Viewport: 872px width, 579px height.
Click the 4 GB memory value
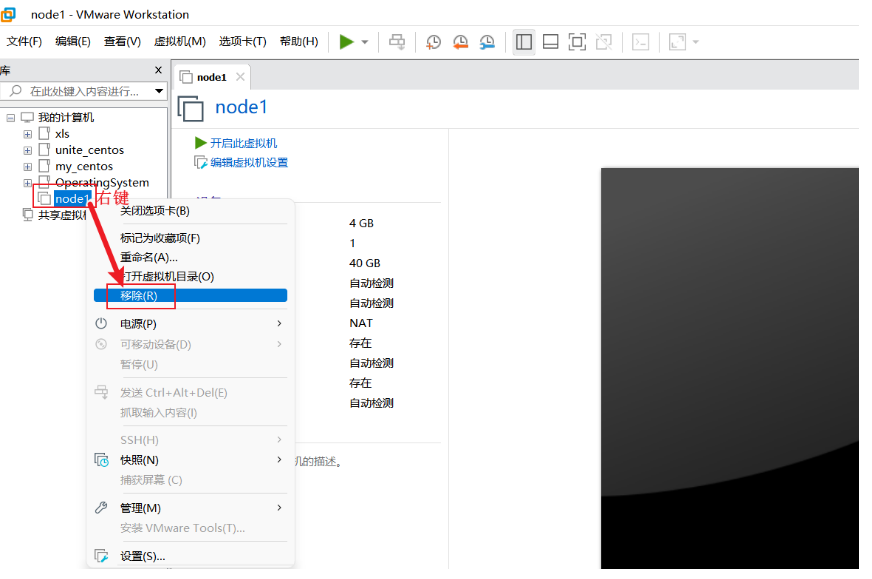[x=361, y=223]
